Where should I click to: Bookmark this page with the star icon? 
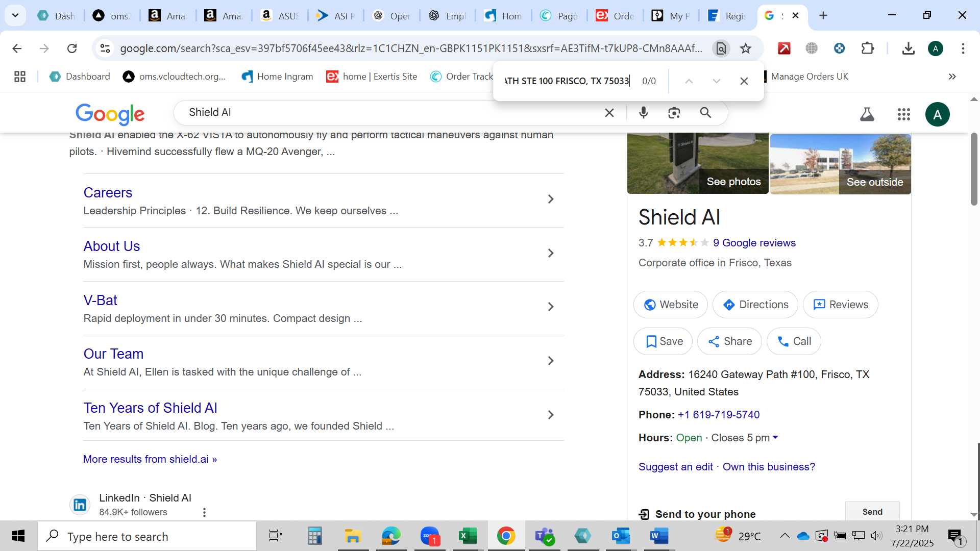click(x=746, y=48)
